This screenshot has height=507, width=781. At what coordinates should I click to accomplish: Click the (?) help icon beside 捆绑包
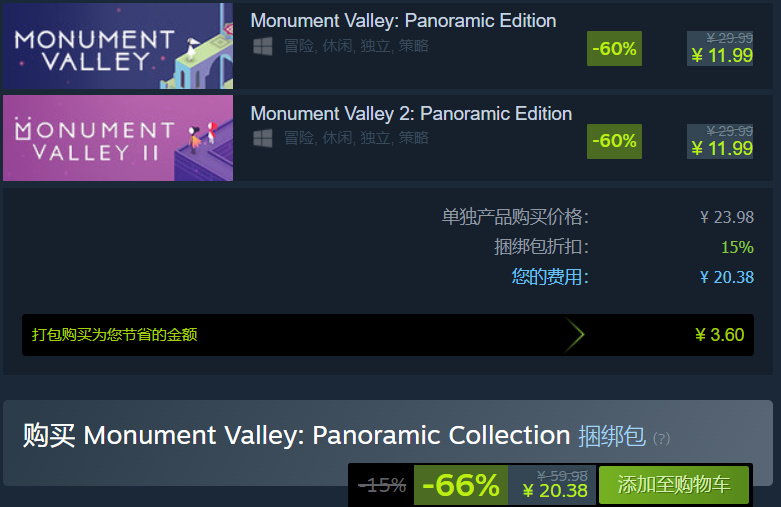point(661,439)
